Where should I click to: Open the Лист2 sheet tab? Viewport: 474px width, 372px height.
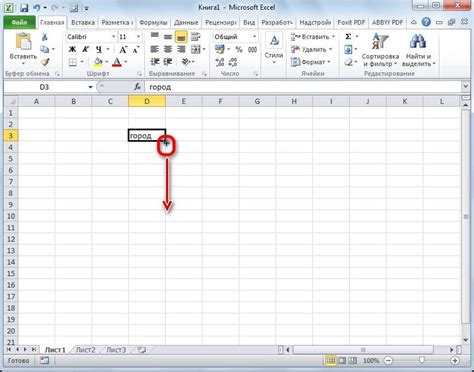pyautogui.click(x=85, y=350)
